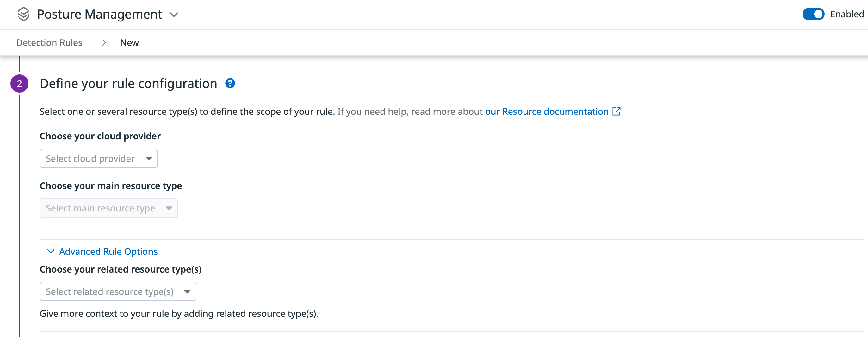Screen dimensions: 868x337
Task: Click the step 2 indicator circle
Action: 20,83
